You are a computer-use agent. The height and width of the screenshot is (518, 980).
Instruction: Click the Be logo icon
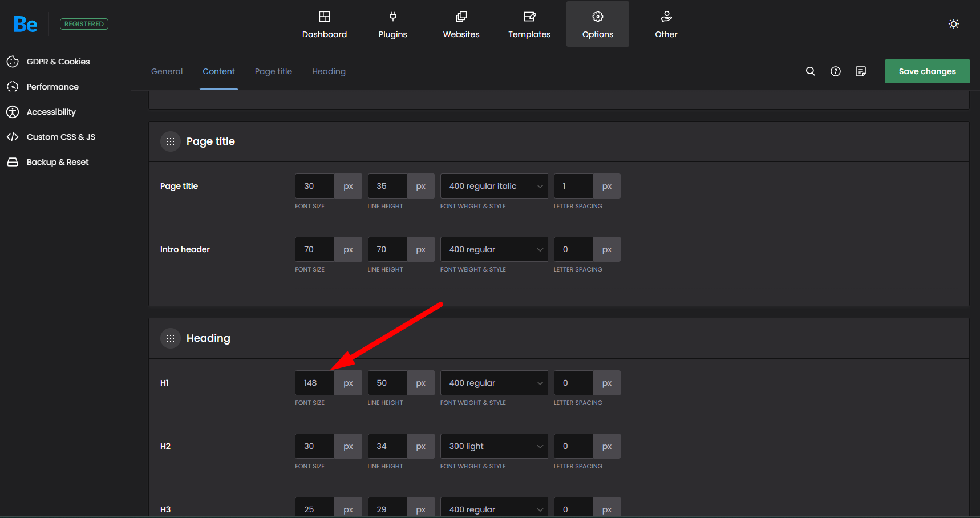(26, 24)
